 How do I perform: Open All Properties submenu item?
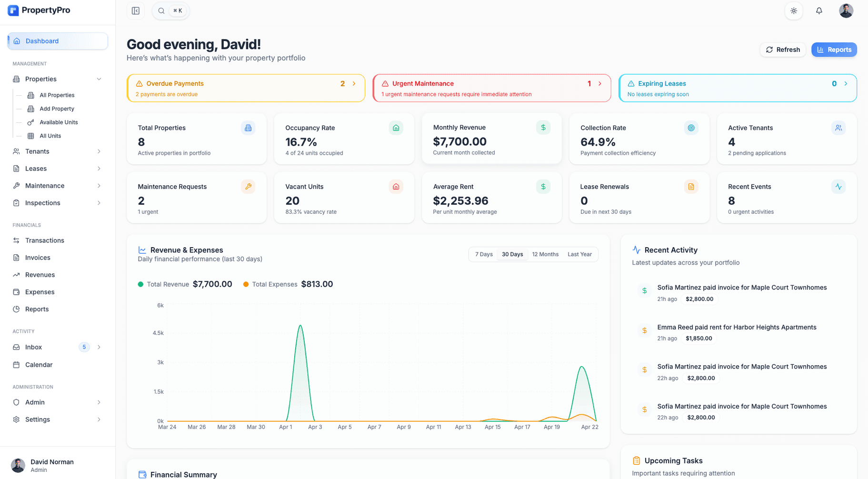[x=57, y=95]
